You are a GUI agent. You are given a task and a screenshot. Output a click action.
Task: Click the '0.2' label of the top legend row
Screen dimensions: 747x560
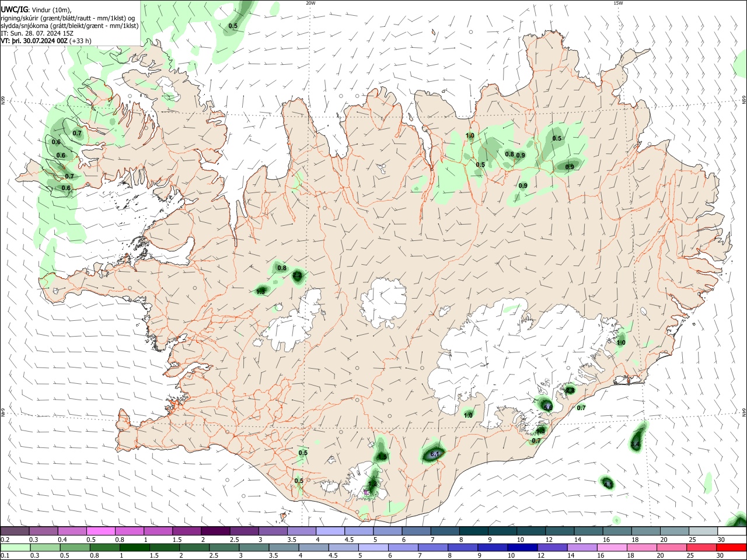[x=5, y=540]
